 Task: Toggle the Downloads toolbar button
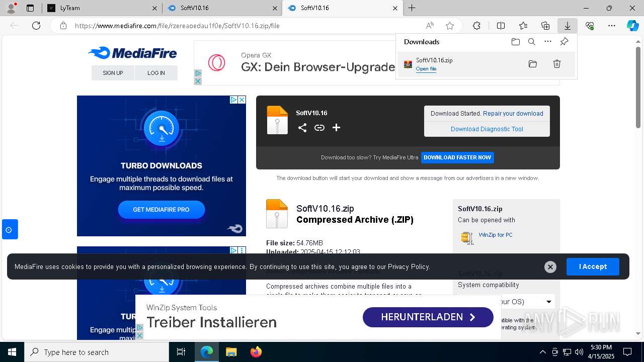coord(567,26)
